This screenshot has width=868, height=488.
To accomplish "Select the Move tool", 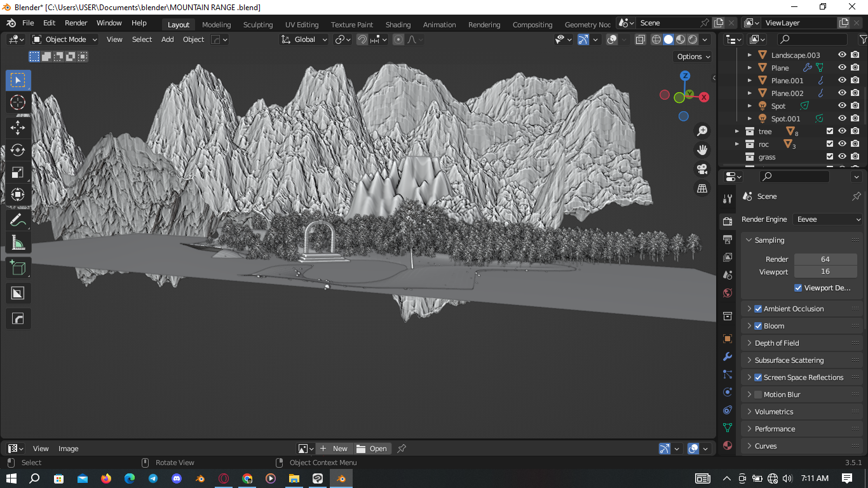I will point(18,128).
